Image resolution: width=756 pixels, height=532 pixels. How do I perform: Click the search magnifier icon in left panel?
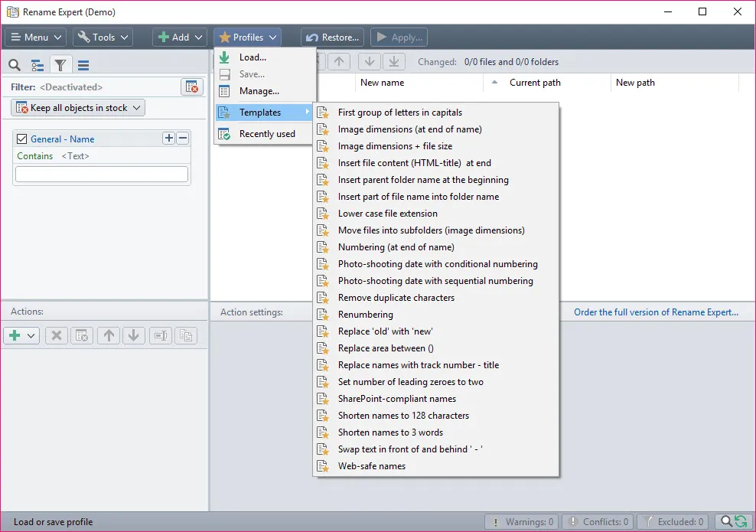pos(15,65)
